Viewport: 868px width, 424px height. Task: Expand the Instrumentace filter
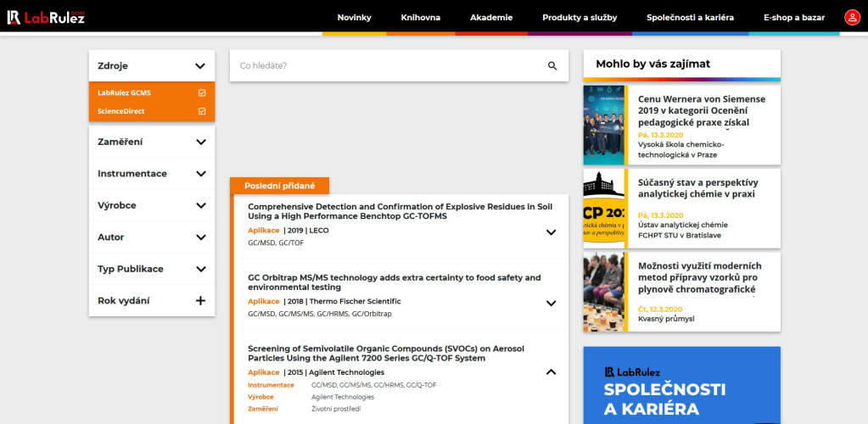coord(200,174)
